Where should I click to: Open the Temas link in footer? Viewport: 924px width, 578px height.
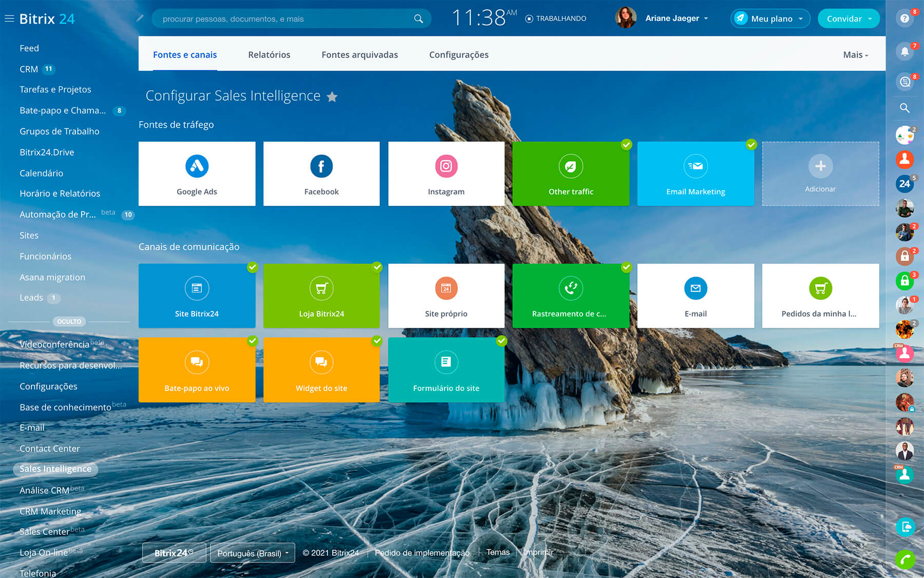point(498,552)
